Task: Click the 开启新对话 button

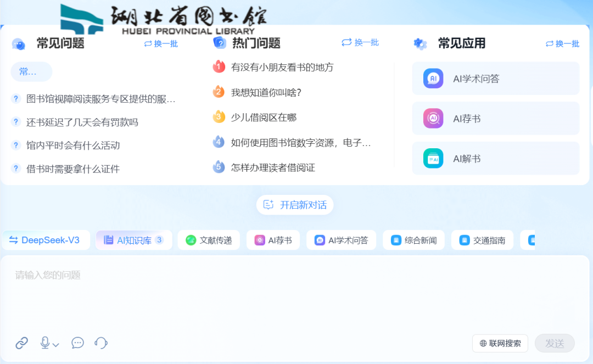Action: pos(295,205)
